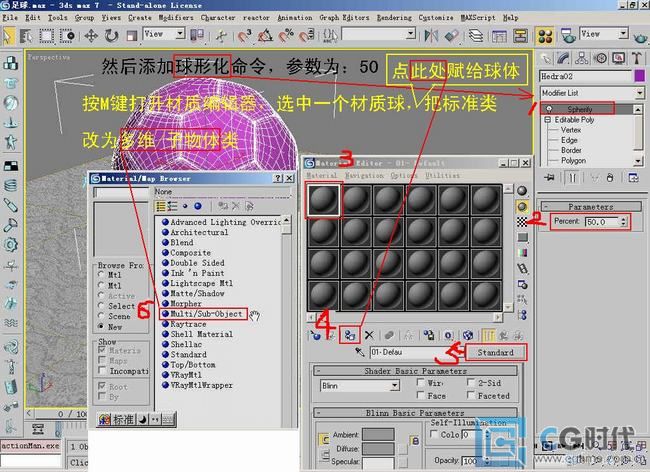Click the purple object color swatch
The height and width of the screenshot is (472, 650).
640,76
